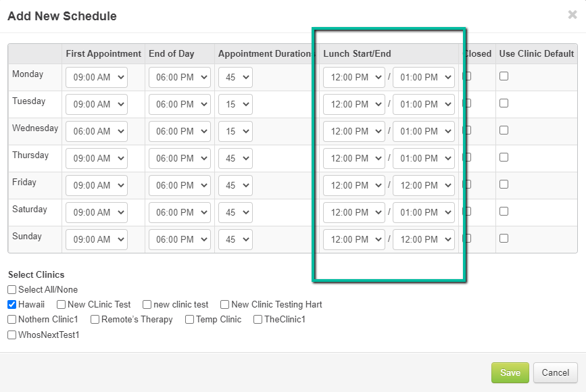Close the Add New Schedule dialog
The width and height of the screenshot is (586, 392).
(572, 15)
